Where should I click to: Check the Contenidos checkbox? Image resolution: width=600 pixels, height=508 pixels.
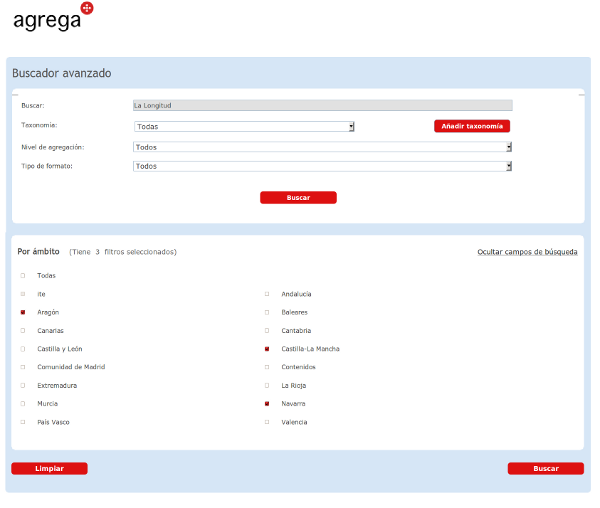coord(267,367)
